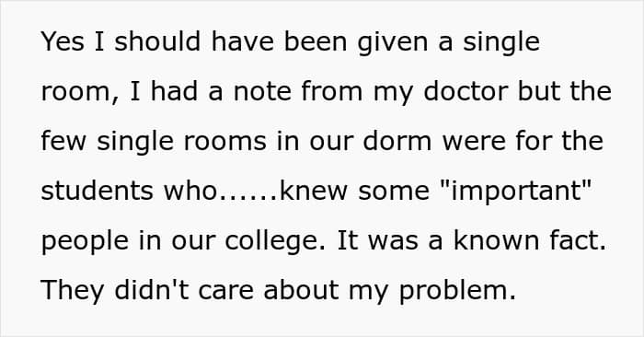Screen dimensions: 644x337
Task: Click the ellipsis dots after "who"
Action: (248, 198)
